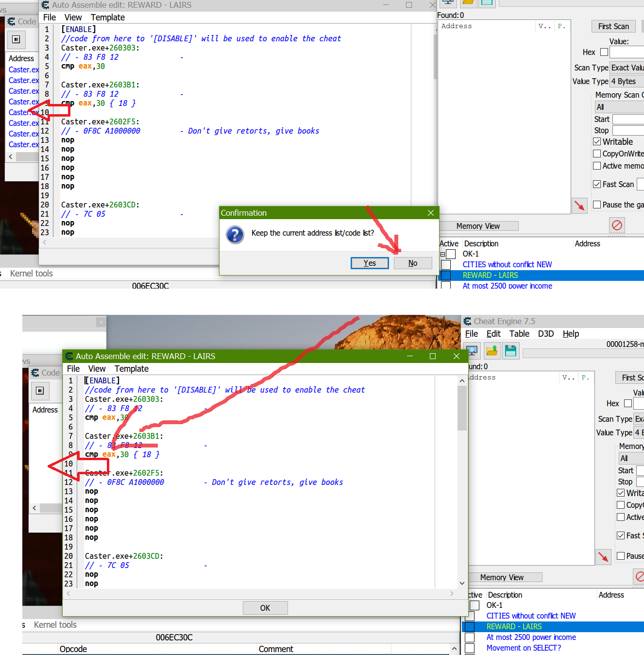Screen dimensions: 644x655
Task: Click the Memory View button in Cheat Engine 7.5 window
Action: point(502,577)
